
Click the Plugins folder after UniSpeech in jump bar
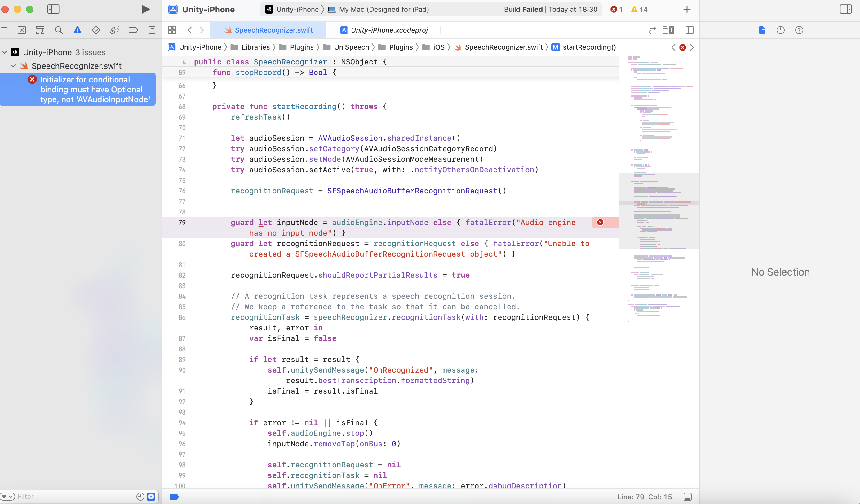(x=396, y=47)
